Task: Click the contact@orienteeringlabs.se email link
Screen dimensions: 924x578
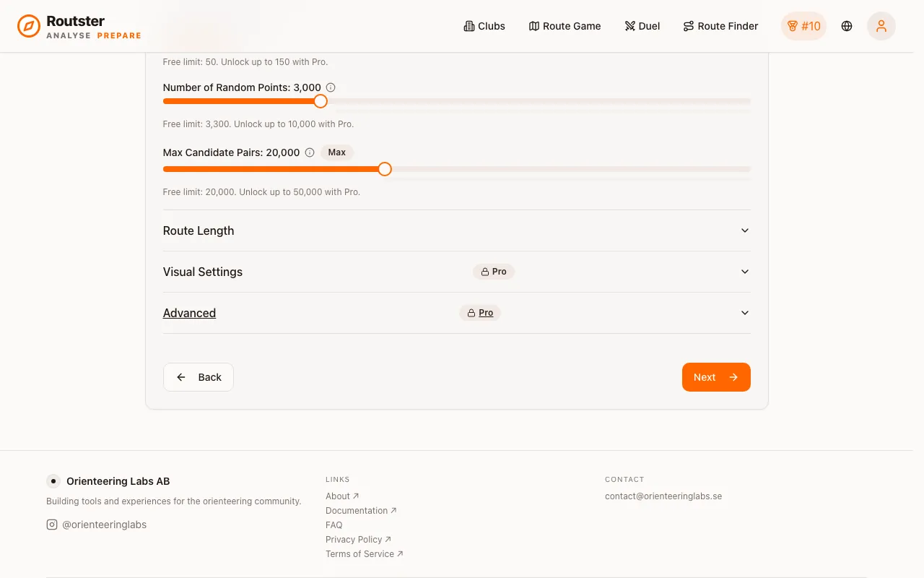Action: point(663,496)
